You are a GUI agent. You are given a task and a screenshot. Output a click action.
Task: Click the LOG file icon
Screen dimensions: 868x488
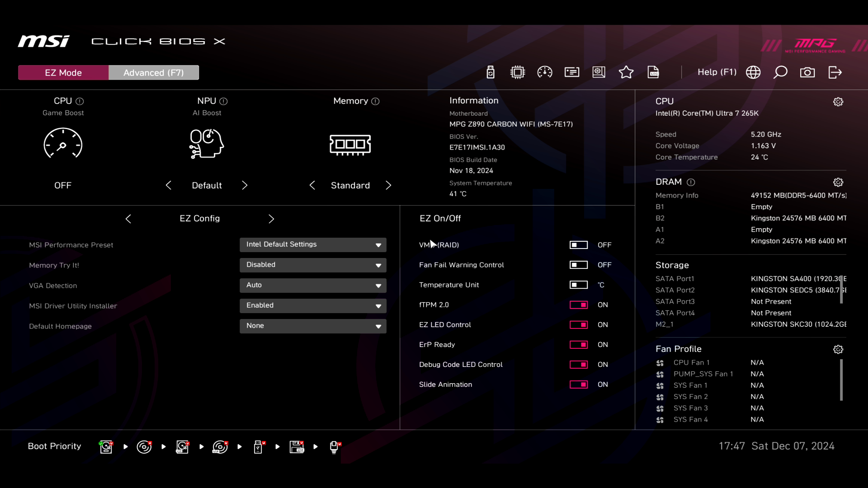point(653,72)
